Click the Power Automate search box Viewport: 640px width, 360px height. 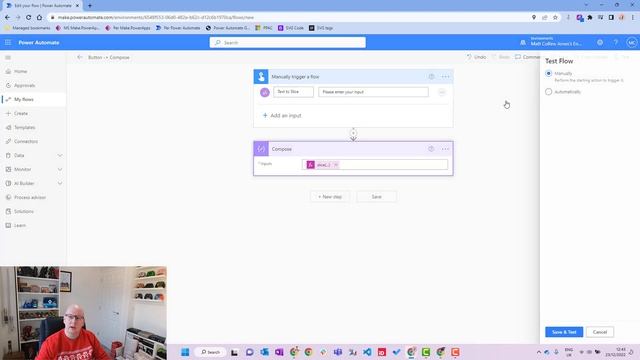(x=288, y=42)
